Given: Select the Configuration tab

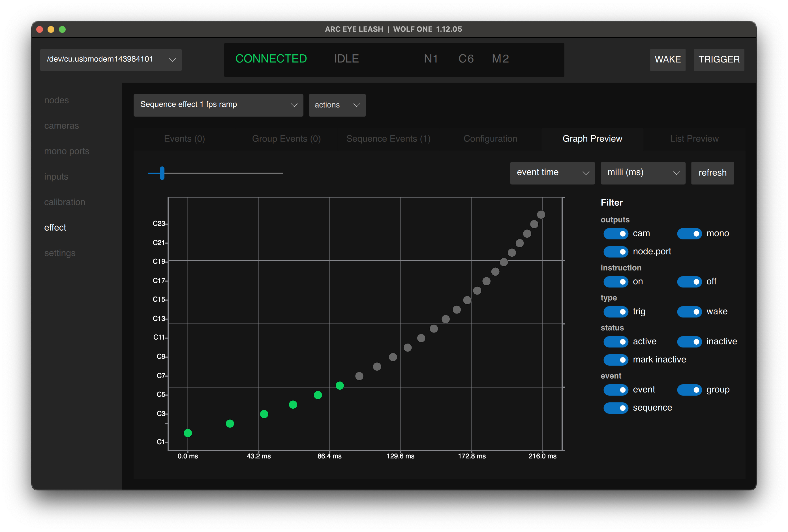Looking at the screenshot, I should (490, 139).
